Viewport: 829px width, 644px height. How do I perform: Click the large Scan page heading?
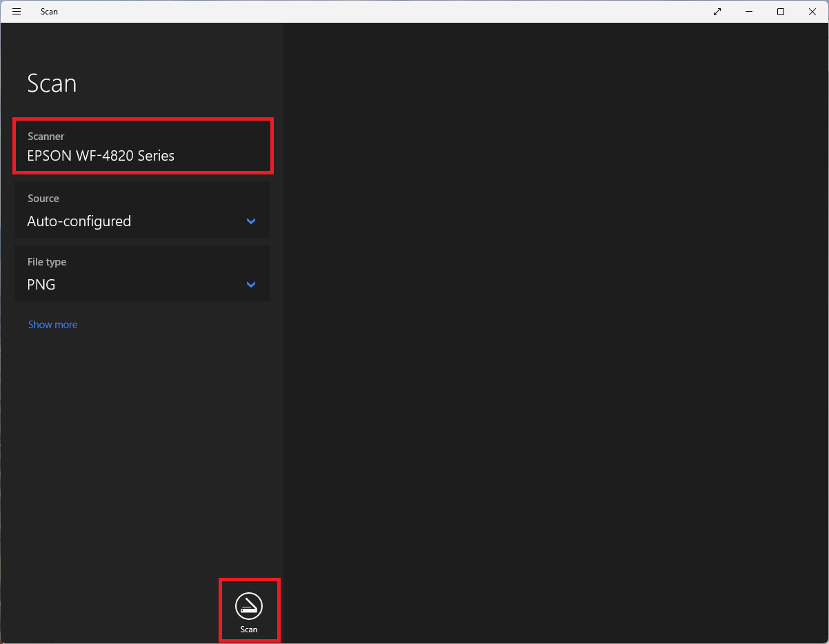(52, 83)
